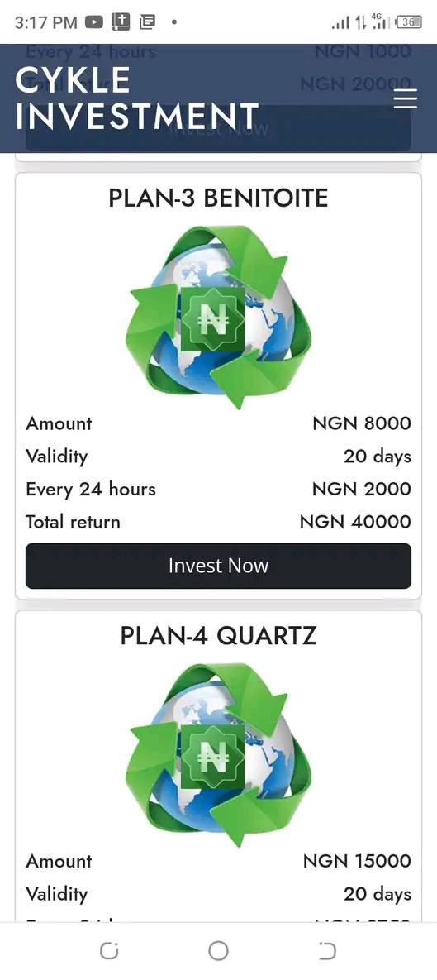The height and width of the screenshot is (980, 437).
Task: Tap the Android back navigation button
Action: 327,950
